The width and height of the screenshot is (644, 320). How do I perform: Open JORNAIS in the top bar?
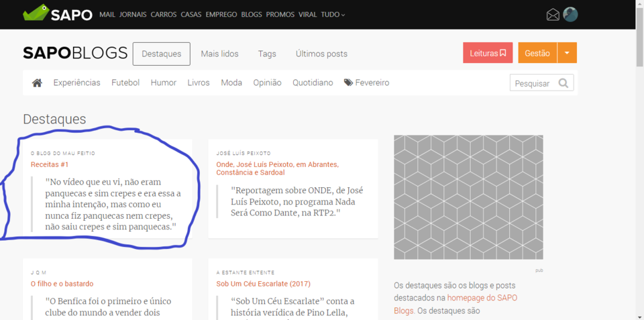133,14
